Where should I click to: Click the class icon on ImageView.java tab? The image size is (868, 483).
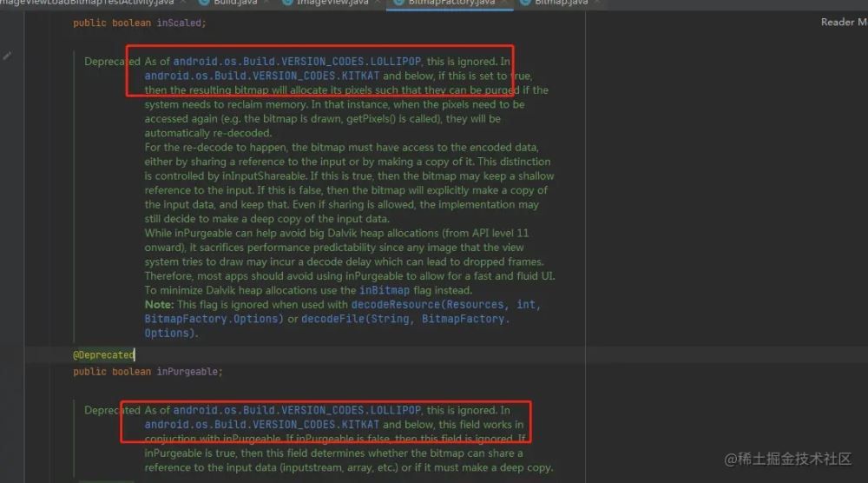pyautogui.click(x=287, y=3)
